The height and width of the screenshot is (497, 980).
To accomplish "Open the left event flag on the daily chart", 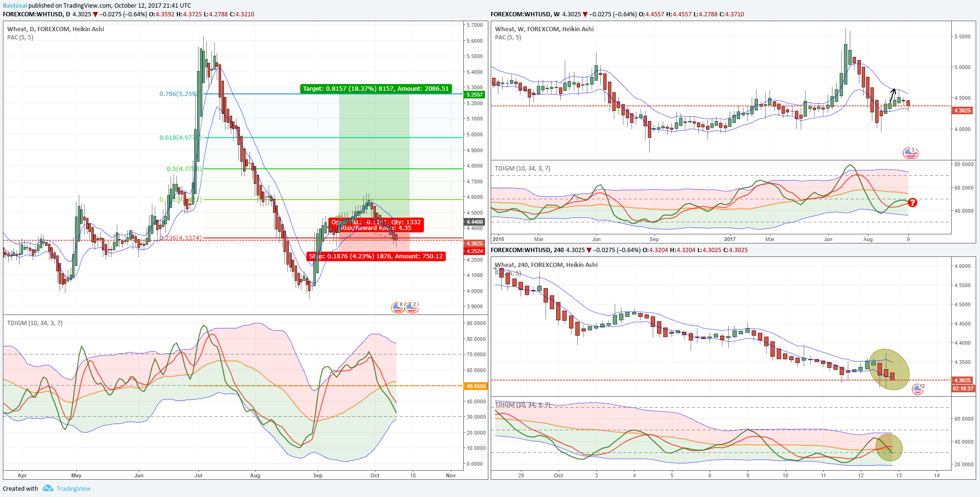I will tap(397, 307).
